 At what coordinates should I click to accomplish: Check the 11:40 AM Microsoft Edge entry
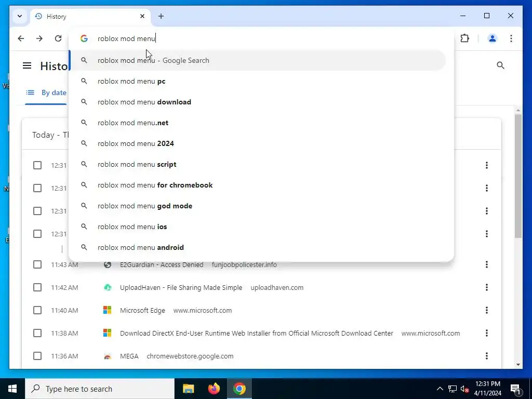(37, 310)
